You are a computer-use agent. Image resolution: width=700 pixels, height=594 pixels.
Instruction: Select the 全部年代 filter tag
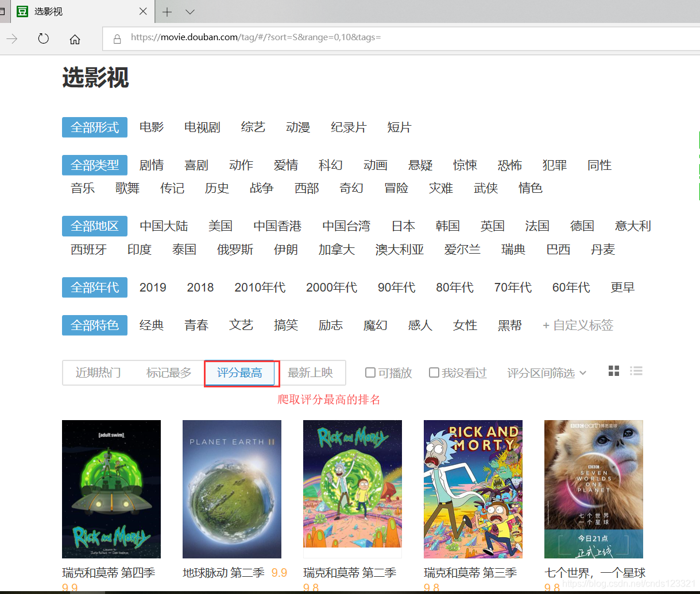(x=95, y=288)
